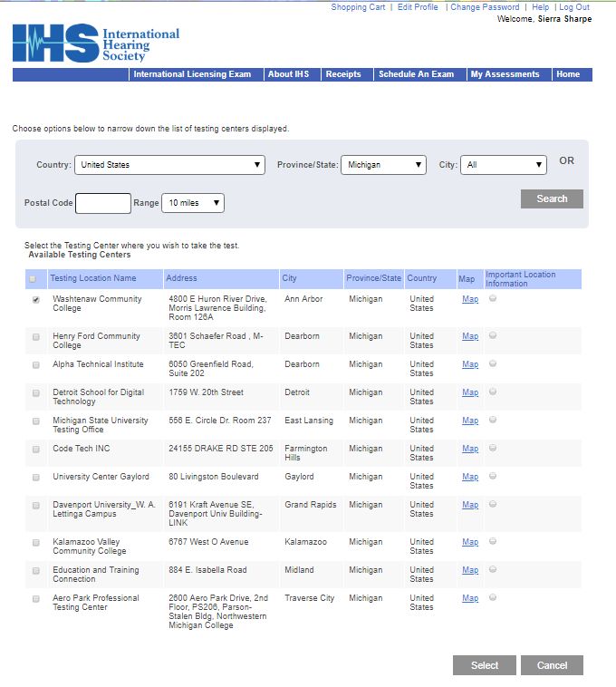Viewport: 616px width, 687px height.
Task: Open info icon for Michigan State University Testing Office
Action: coord(493,420)
